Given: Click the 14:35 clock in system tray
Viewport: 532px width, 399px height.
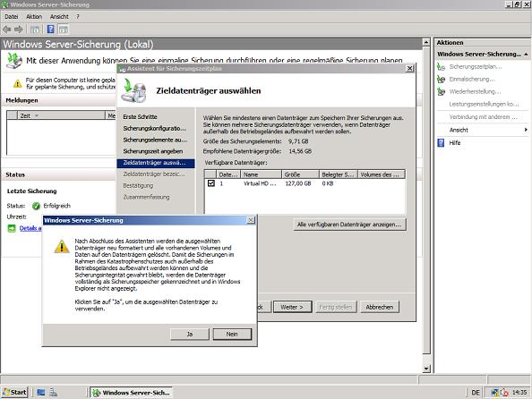Looking at the screenshot, I should pyautogui.click(x=519, y=393).
